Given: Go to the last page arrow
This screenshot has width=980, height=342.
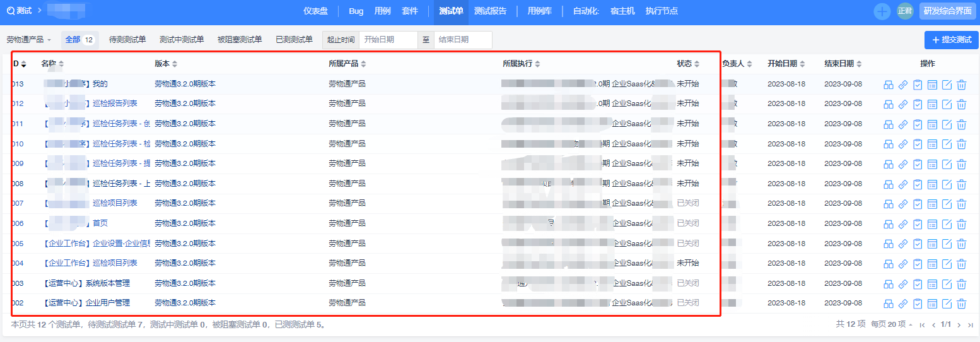Looking at the screenshot, I should click(x=969, y=324).
